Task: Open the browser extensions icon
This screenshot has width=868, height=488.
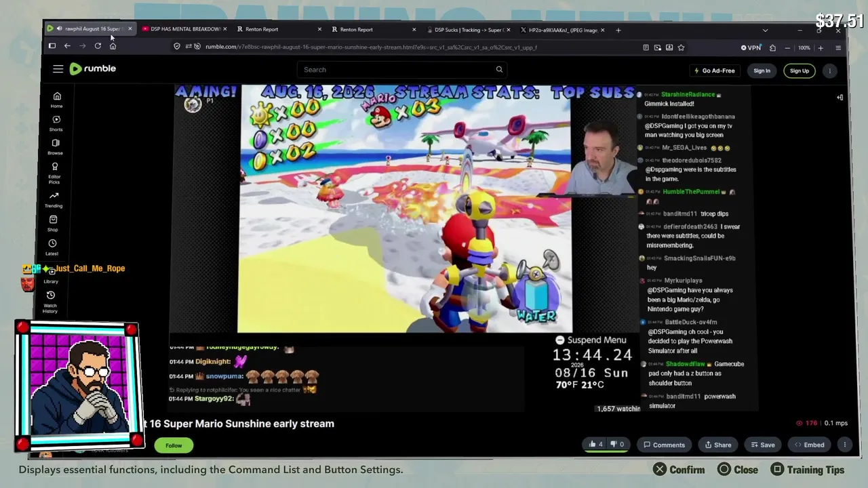Action: pyautogui.click(x=772, y=48)
